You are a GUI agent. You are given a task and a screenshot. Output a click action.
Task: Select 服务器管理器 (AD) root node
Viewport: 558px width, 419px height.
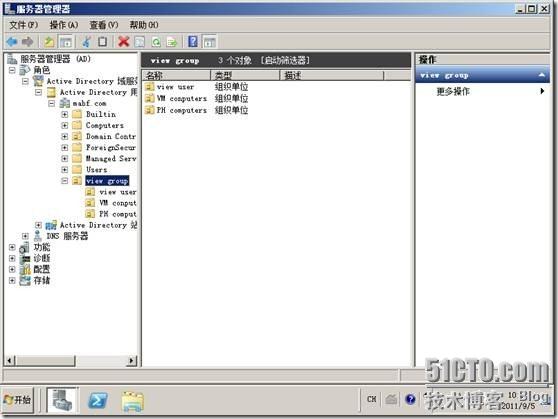[x=55, y=59]
